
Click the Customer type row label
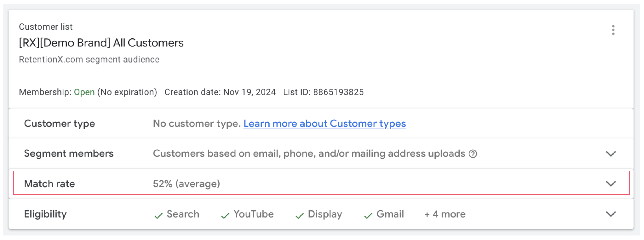tap(60, 123)
